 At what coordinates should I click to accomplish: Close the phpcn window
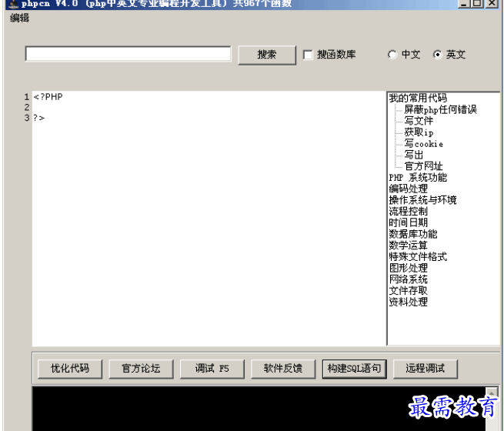[x=492, y=4]
